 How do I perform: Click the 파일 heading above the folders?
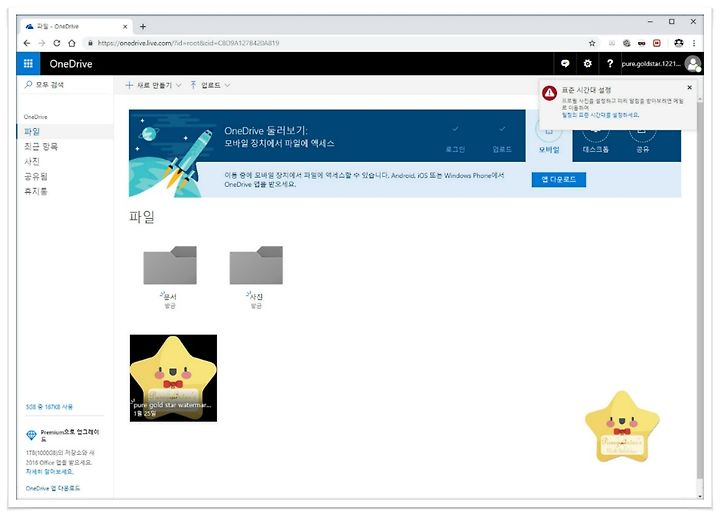141,217
